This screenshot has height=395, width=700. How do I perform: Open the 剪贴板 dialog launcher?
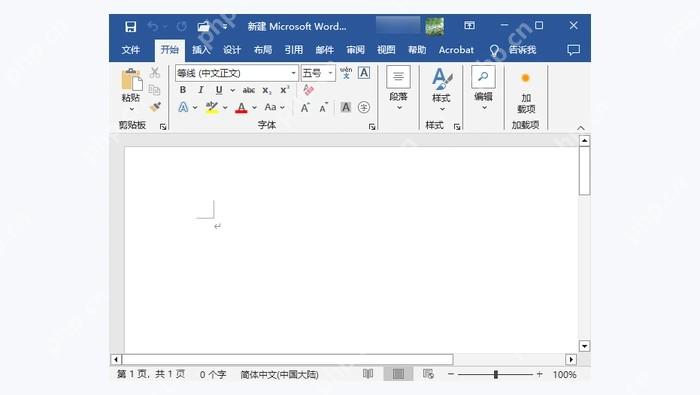point(163,127)
